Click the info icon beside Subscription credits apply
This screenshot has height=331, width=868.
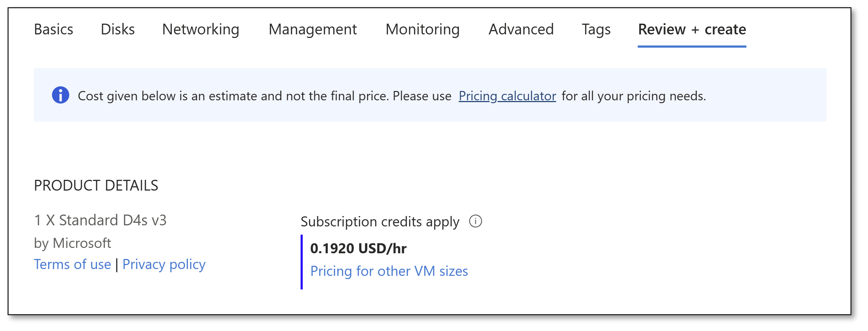[475, 221]
